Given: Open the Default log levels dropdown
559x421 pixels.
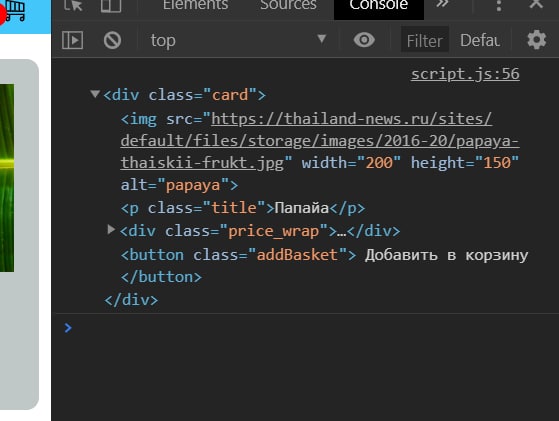Looking at the screenshot, I should pos(480,40).
